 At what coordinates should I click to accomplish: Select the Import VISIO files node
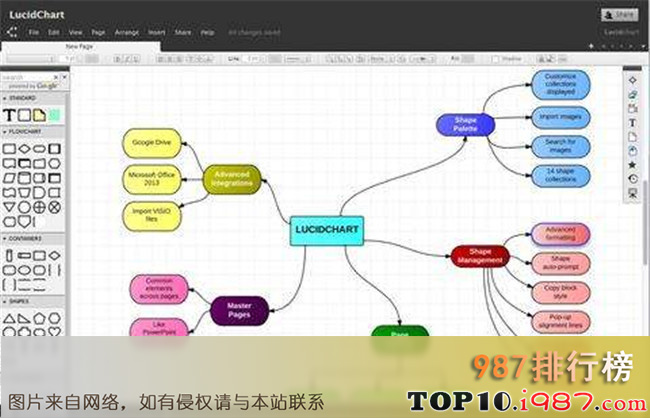[152, 216]
